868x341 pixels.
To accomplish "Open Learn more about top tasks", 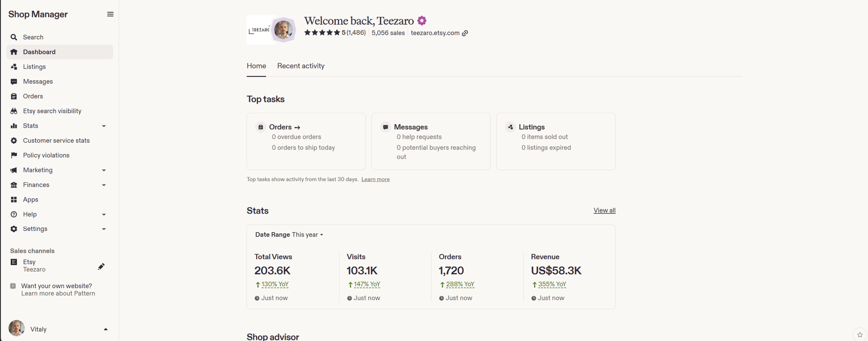I will coord(375,179).
